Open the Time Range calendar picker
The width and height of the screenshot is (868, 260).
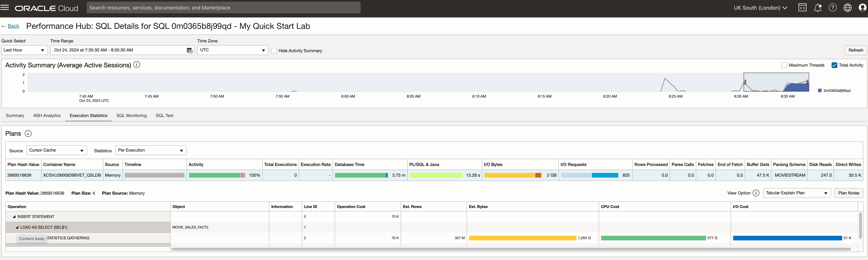(x=189, y=50)
